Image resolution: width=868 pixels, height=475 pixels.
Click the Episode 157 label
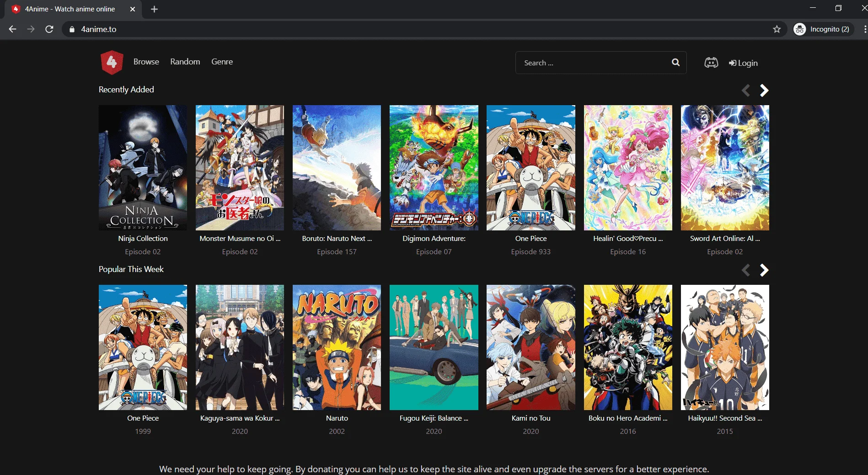pyautogui.click(x=337, y=251)
